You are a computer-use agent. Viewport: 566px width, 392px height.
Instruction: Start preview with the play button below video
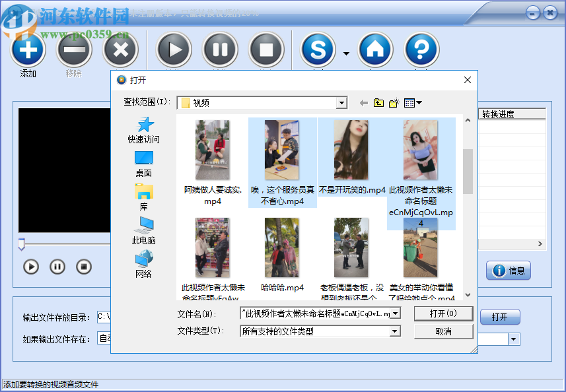tap(31, 267)
